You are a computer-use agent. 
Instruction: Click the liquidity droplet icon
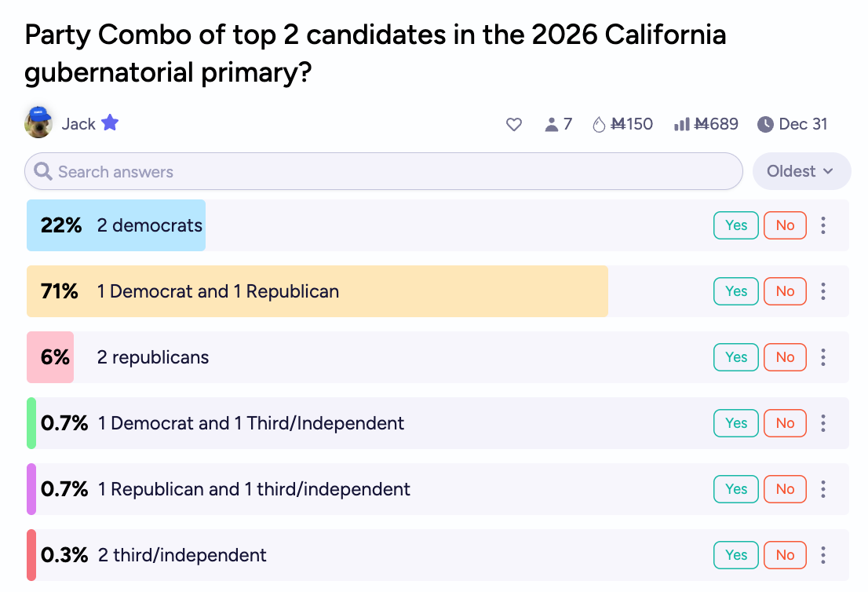pos(600,124)
